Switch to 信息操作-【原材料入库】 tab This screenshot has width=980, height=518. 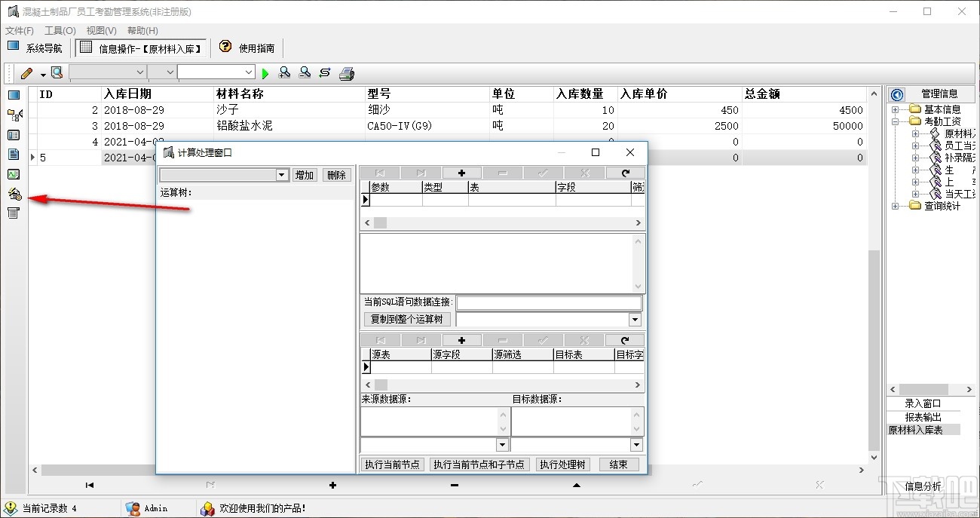tap(141, 48)
